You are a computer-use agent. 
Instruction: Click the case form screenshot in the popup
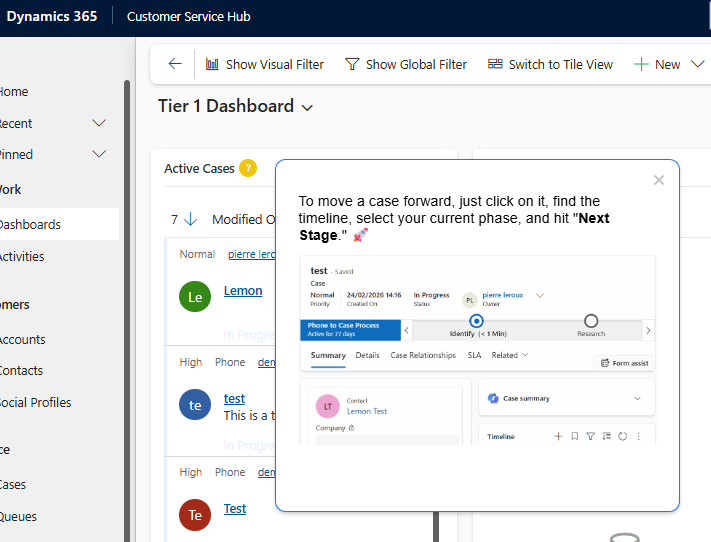tap(477, 350)
